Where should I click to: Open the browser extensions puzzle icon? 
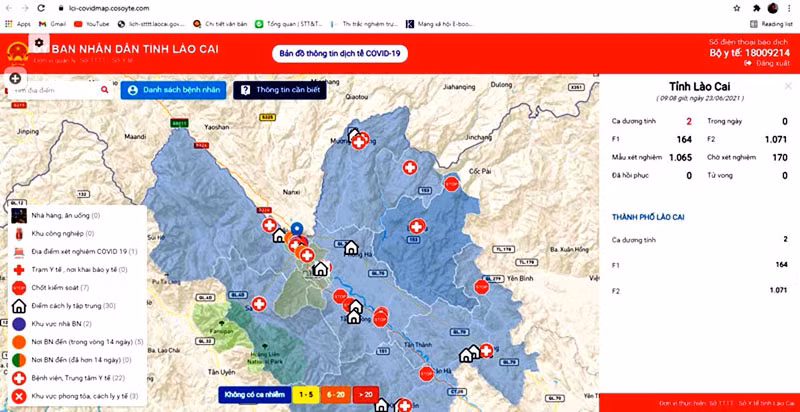point(757,8)
